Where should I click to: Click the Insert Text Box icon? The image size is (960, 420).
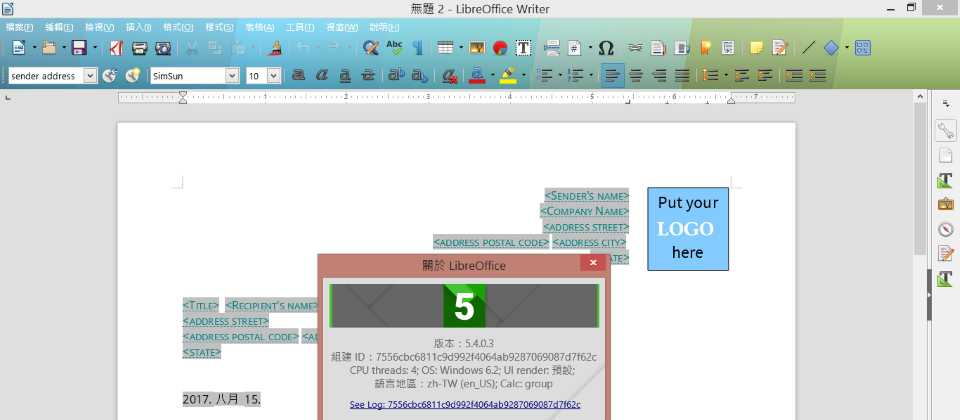pyautogui.click(x=523, y=47)
